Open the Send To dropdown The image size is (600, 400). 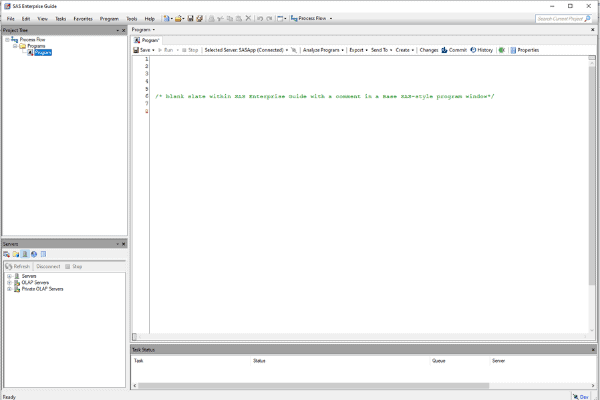pyautogui.click(x=391, y=50)
